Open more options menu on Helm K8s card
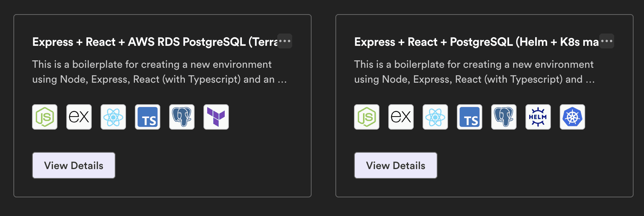Image resolution: width=644 pixels, height=216 pixels. tap(607, 41)
